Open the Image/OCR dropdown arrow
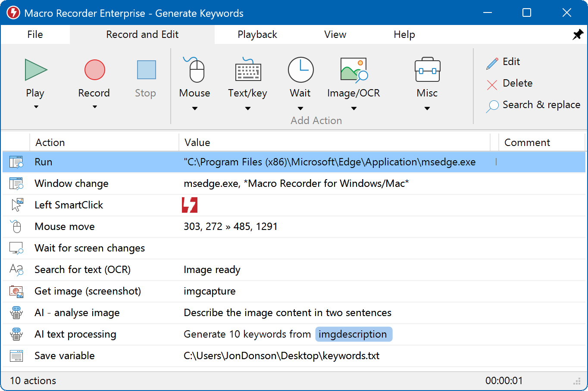The height and width of the screenshot is (391, 588). tap(353, 109)
